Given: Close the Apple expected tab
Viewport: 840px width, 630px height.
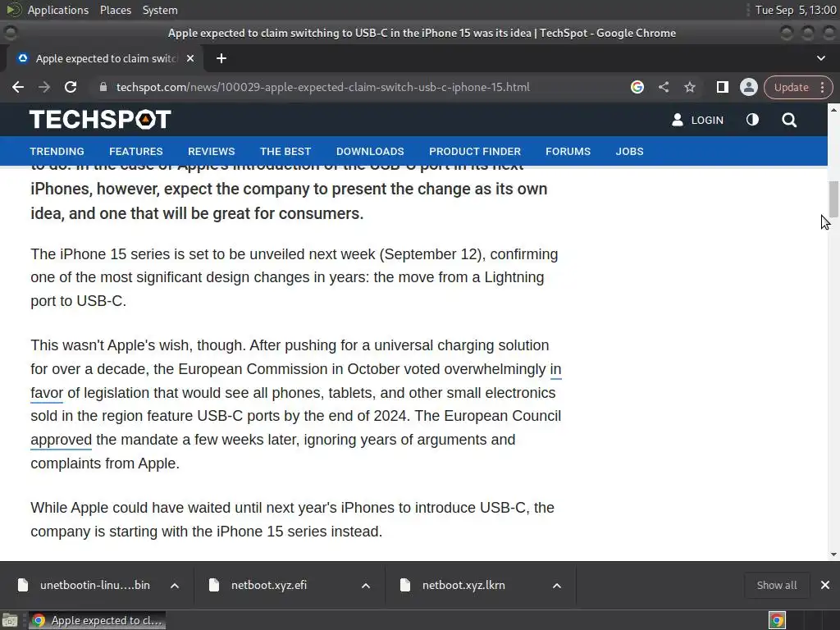Looking at the screenshot, I should coord(190,58).
